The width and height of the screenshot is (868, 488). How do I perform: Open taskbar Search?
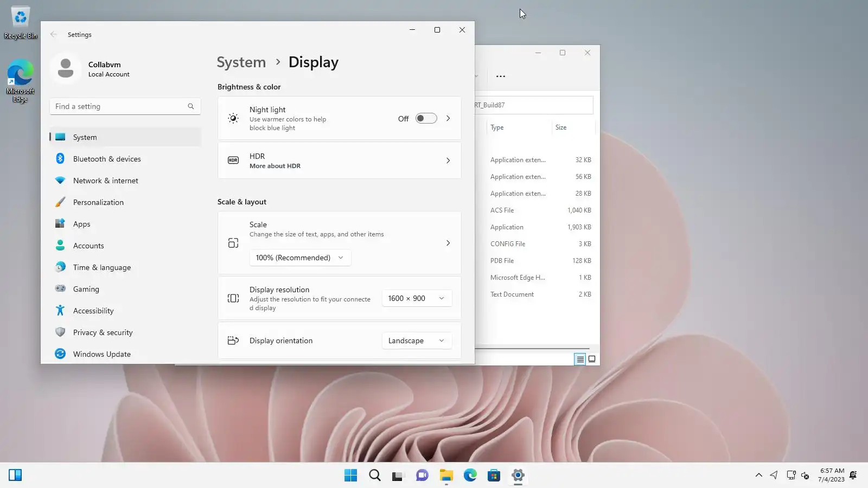[x=375, y=476]
